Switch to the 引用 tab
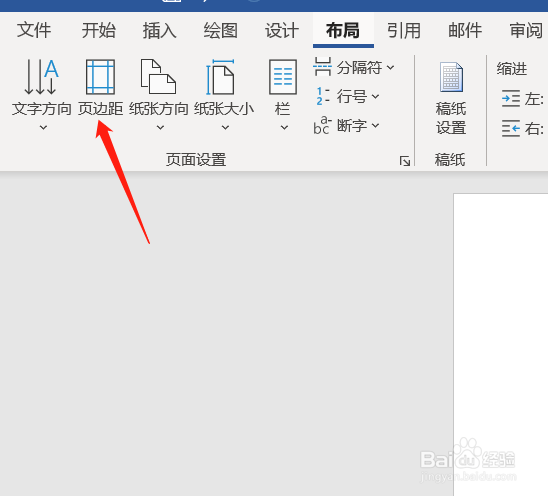The image size is (548, 496). (404, 30)
